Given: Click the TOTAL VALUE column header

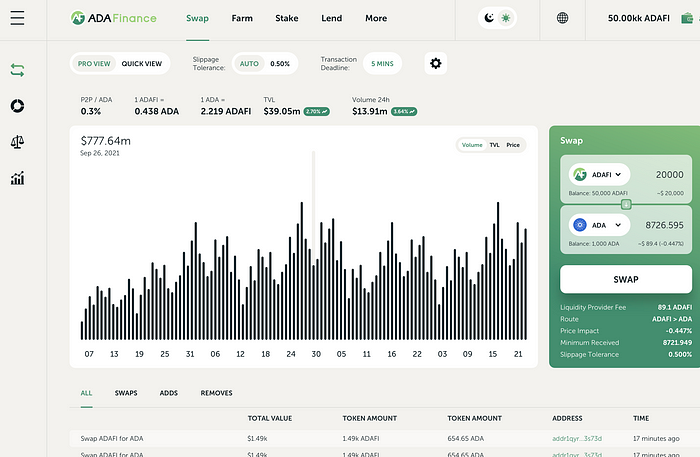Looking at the screenshot, I should (270, 418).
